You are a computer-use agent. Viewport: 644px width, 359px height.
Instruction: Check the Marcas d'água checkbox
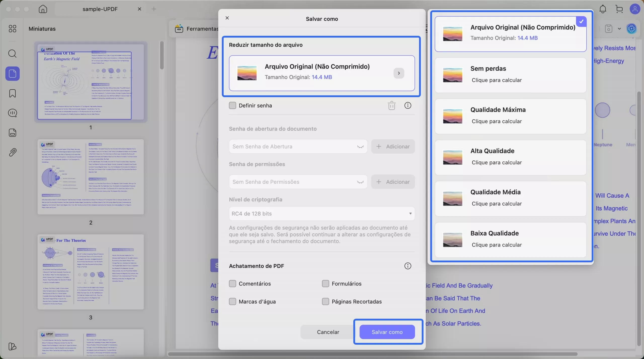tap(232, 302)
